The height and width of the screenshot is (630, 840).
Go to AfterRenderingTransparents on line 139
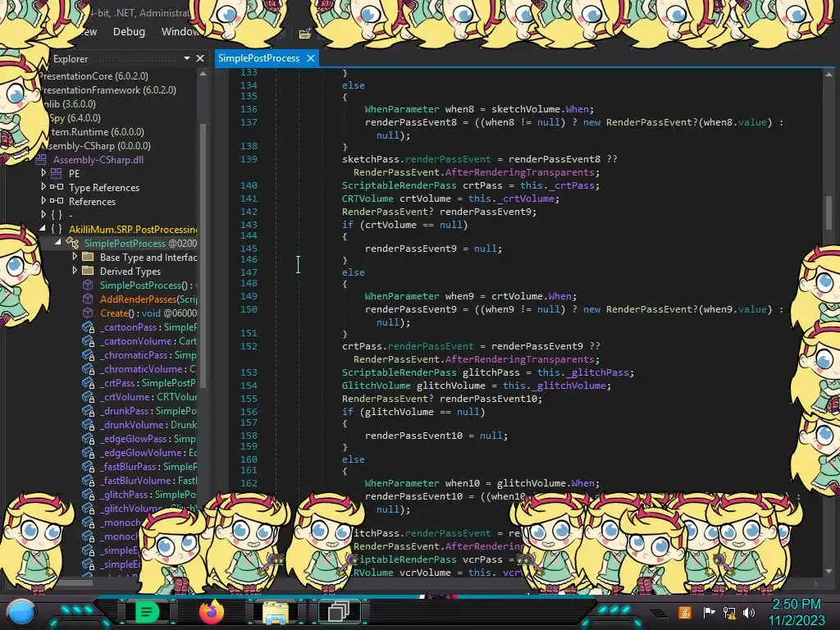(519, 172)
